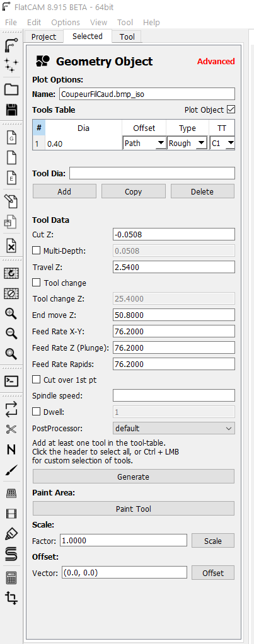Screen dimensions: 254x644
Task: Open the command shell terminal icon
Action: click(x=11, y=381)
